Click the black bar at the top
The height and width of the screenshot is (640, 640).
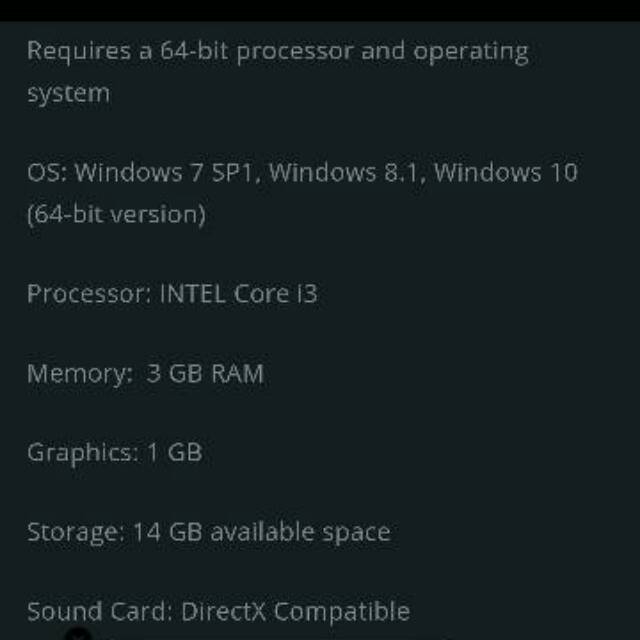pos(320,10)
